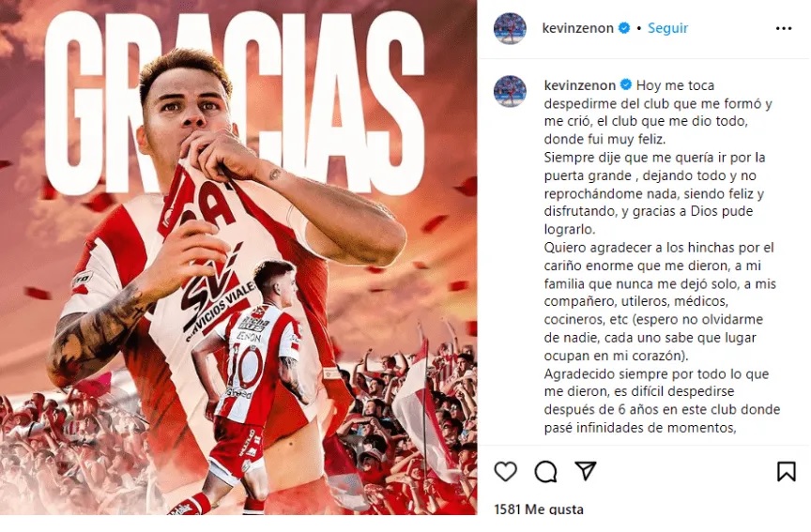Click the verified badge in header

[x=624, y=28]
